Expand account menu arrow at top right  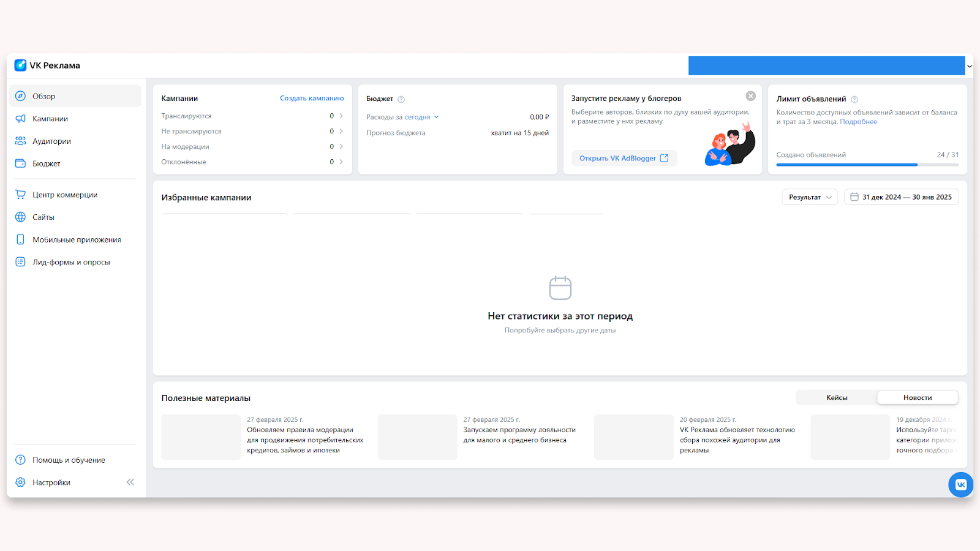click(x=970, y=66)
